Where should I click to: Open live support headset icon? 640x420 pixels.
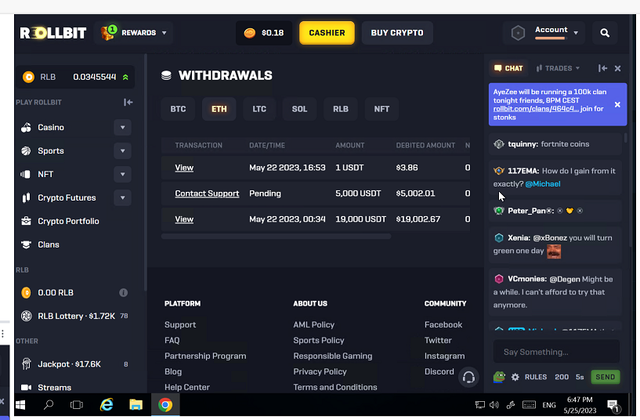click(x=468, y=377)
